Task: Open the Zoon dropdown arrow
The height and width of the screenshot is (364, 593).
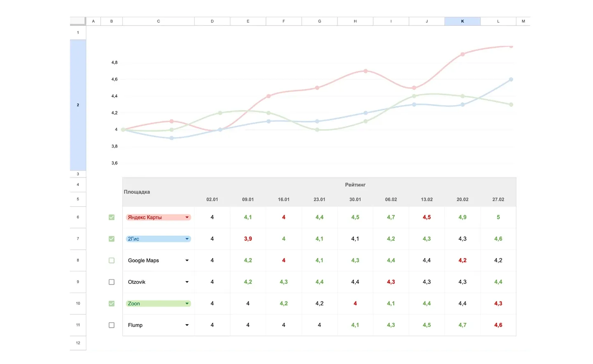Action: (187, 304)
